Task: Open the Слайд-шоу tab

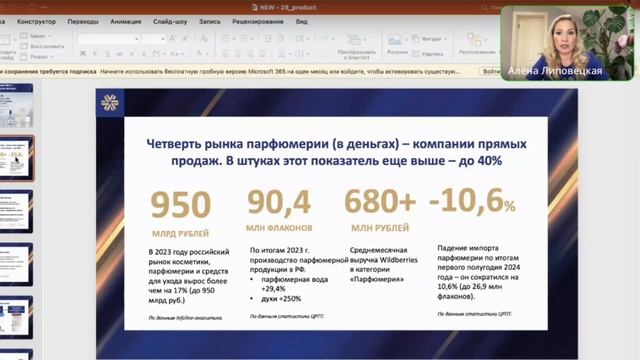Action: click(x=170, y=21)
